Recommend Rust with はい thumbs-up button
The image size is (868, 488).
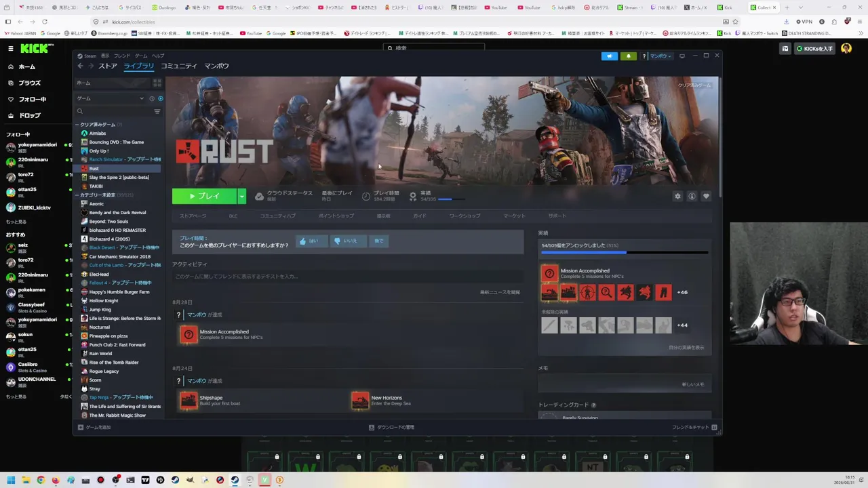[311, 241]
